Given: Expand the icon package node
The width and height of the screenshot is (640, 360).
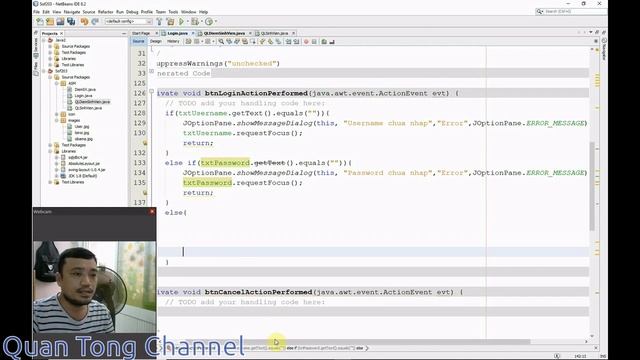Looking at the screenshot, I should click(56, 114).
